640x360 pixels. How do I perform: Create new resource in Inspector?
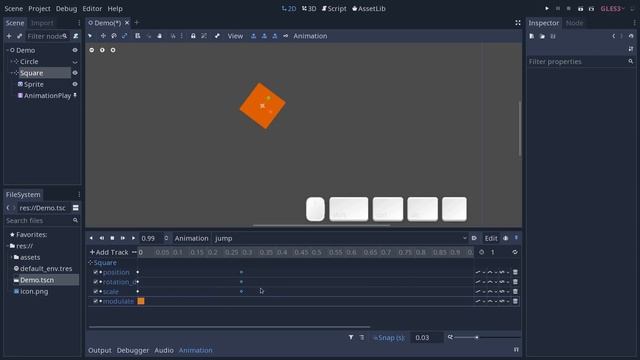pos(532,36)
